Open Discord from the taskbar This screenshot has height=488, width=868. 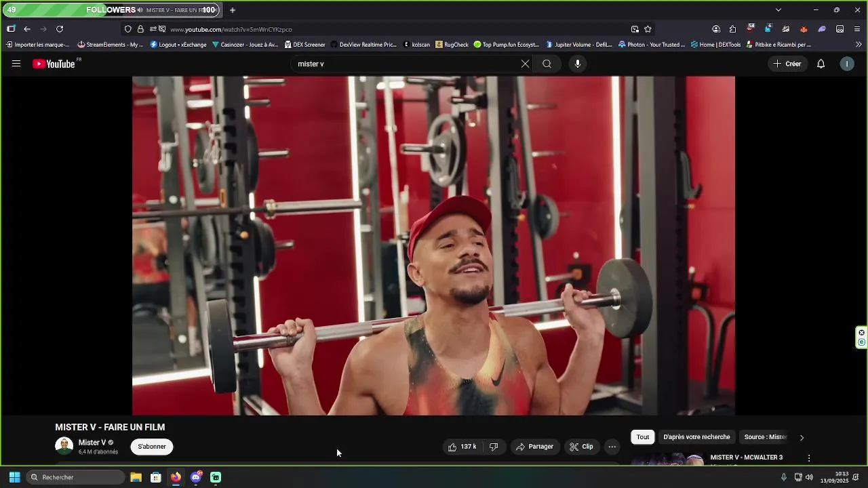[196, 477]
